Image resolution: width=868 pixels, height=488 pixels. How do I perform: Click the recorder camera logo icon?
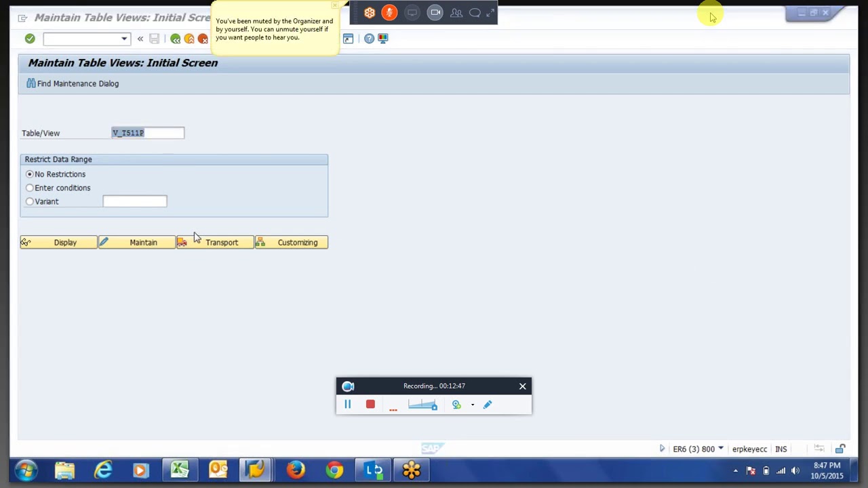pos(348,386)
